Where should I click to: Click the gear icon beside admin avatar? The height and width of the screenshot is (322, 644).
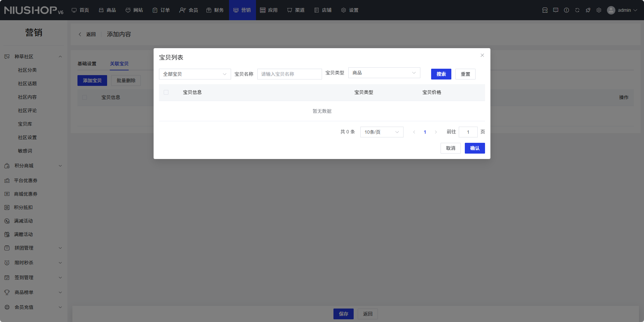pos(599,10)
